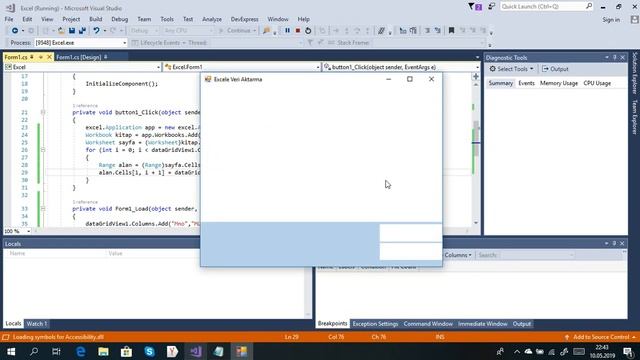The width and height of the screenshot is (640, 360).
Task: Switch to the Command Window tab
Action: [428, 324]
